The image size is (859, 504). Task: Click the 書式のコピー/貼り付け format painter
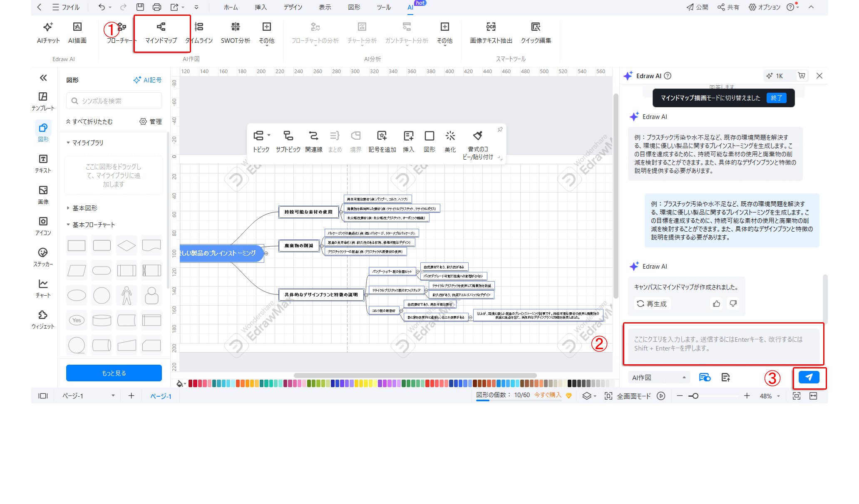tap(478, 146)
